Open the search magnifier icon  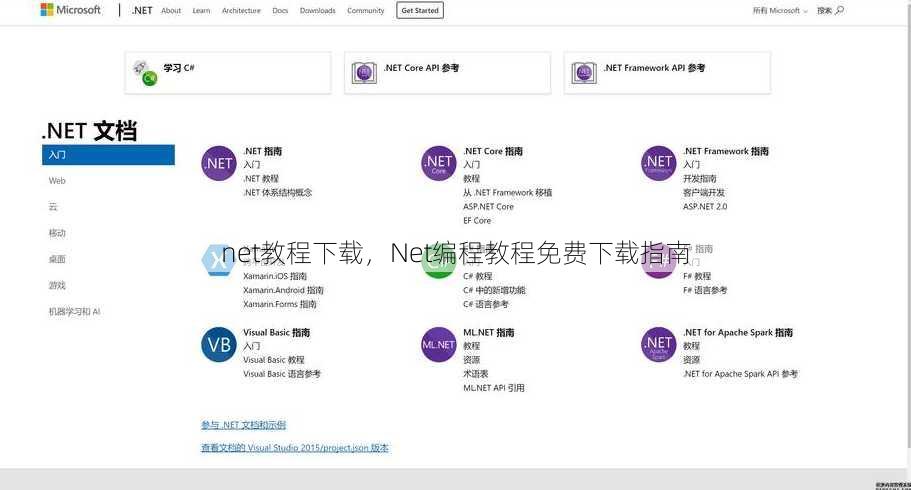(840, 10)
